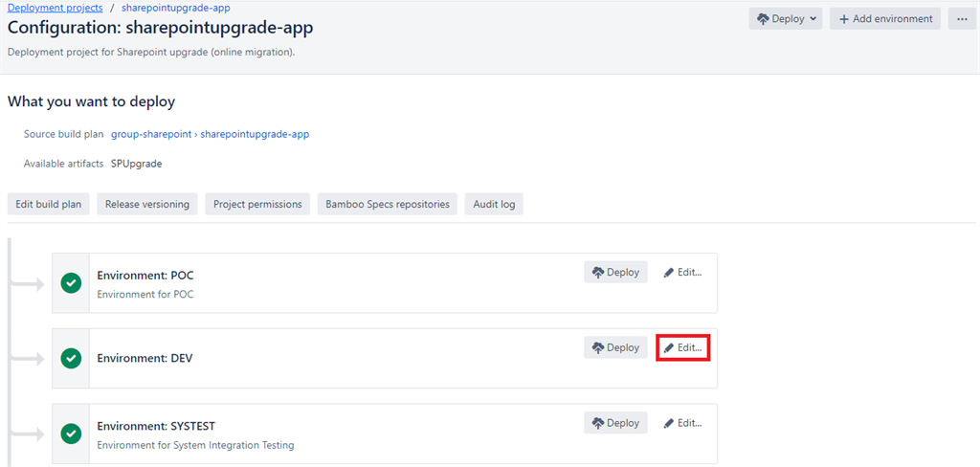
Task: Edit the SYSTEST environment
Action: [x=682, y=423]
